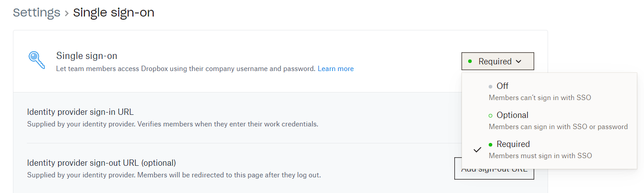Click the Identity provider sign-in URL heading
644x193 pixels.
coord(80,112)
